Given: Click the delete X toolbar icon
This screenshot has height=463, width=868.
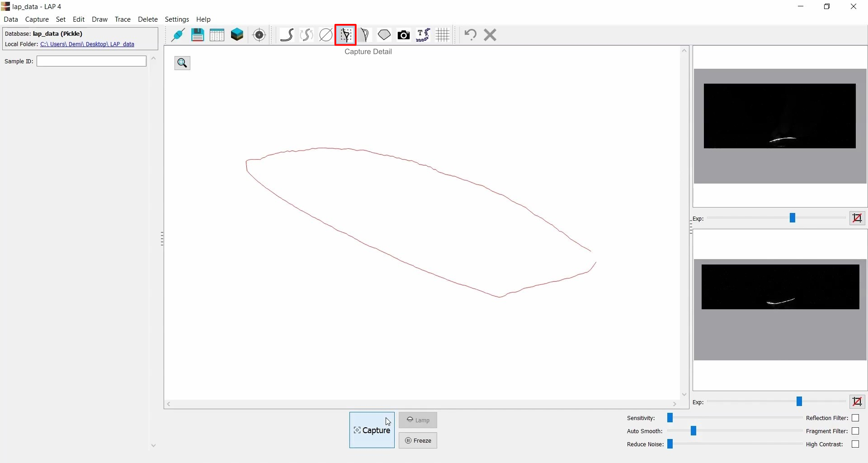Looking at the screenshot, I should tap(491, 35).
